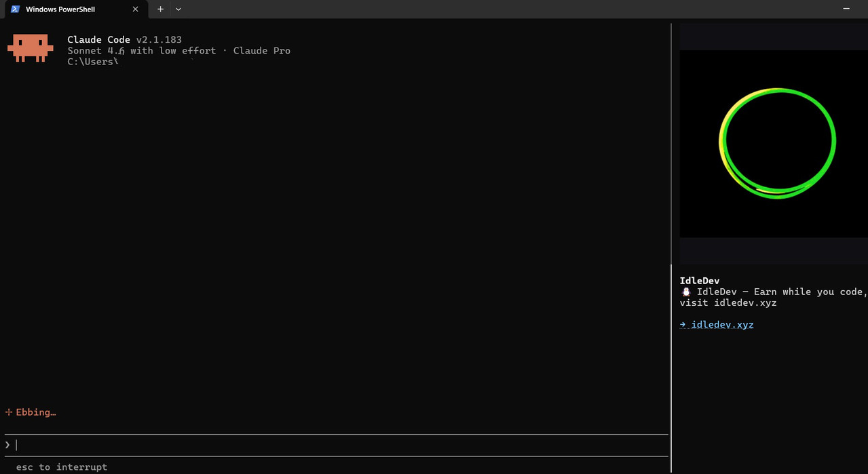
Task: Click the penguin icon beside IdleDev
Action: click(x=685, y=292)
